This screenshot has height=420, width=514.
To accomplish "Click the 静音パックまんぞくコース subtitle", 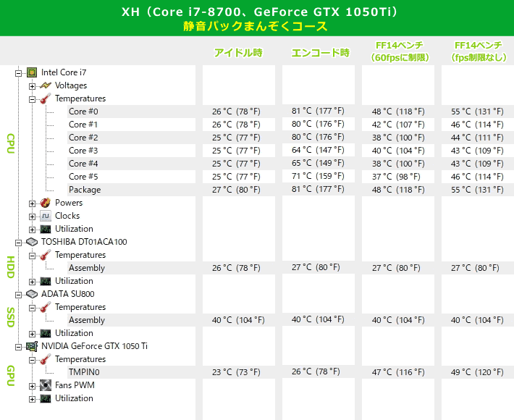I will click(256, 26).
